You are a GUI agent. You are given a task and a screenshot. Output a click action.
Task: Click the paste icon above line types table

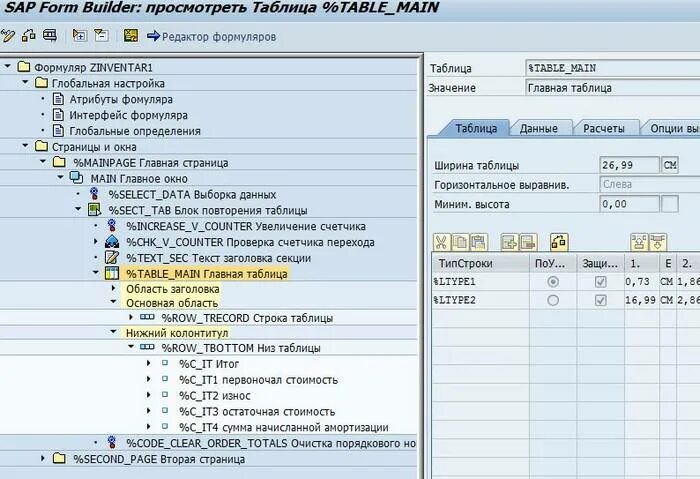pyautogui.click(x=479, y=242)
